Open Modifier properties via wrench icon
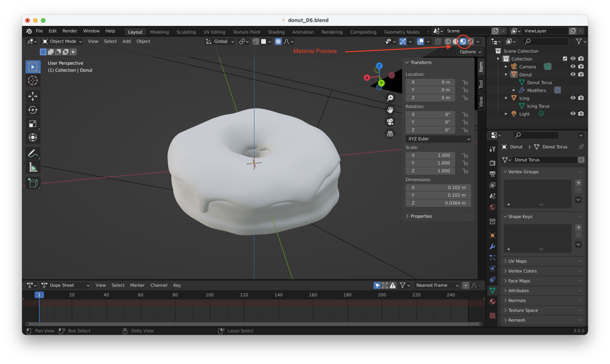610x364 pixels. tap(492, 246)
